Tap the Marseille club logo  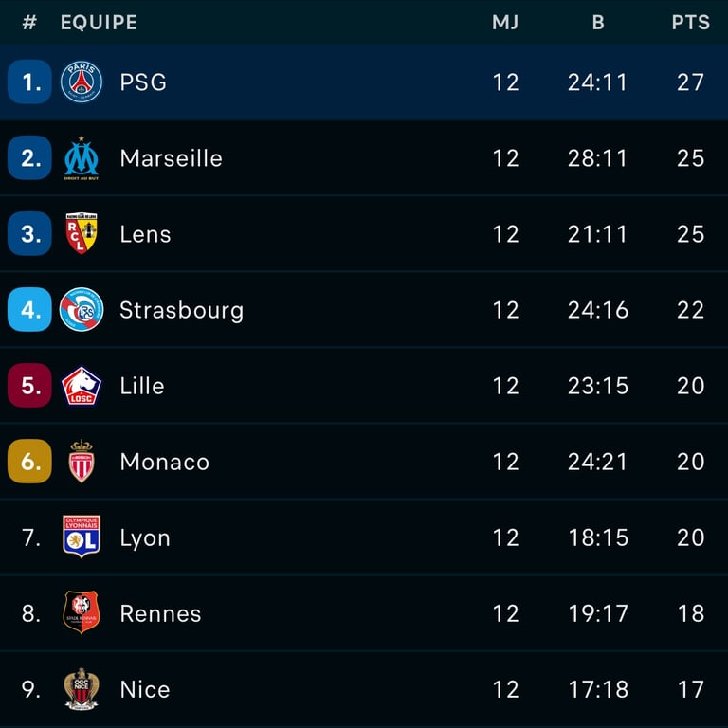(82, 158)
